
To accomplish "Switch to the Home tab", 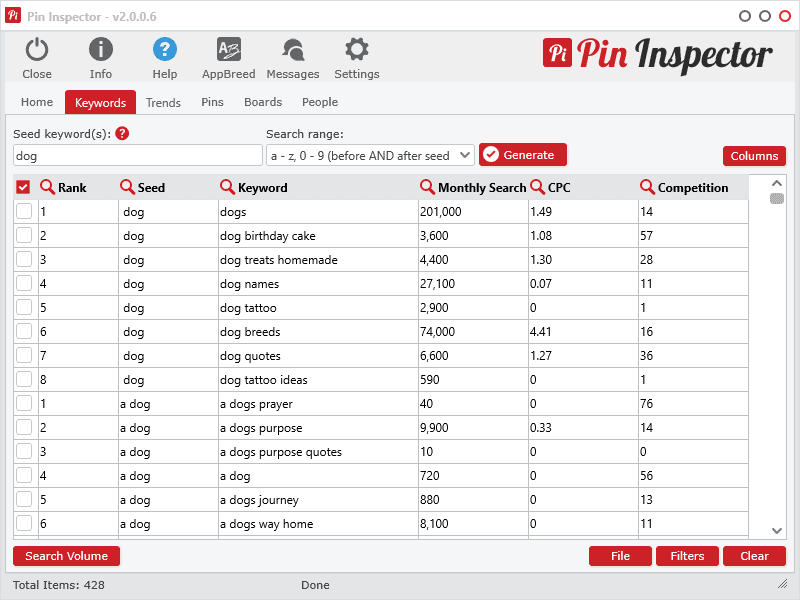I will click(x=37, y=102).
